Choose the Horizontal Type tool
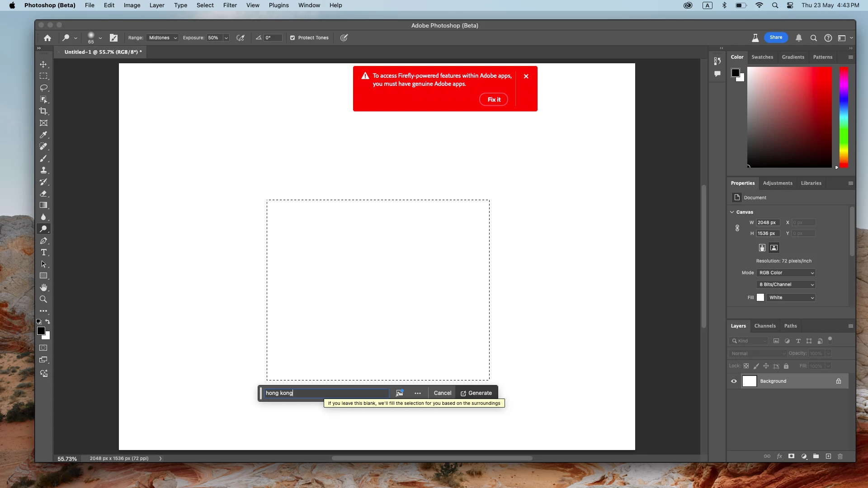The height and width of the screenshot is (488, 868). (43, 253)
